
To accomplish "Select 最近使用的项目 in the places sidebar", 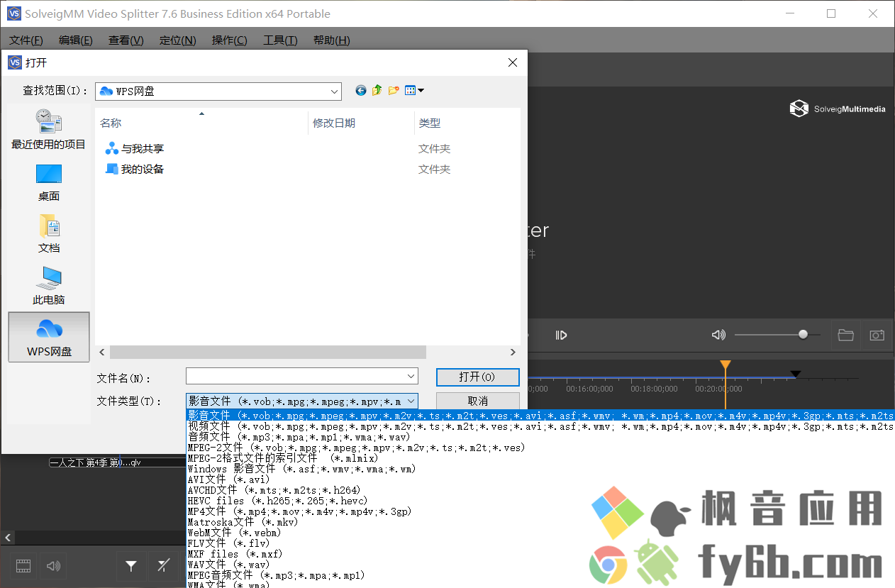I will (48, 129).
